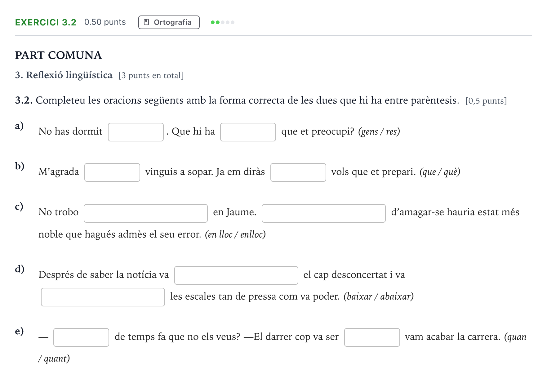Image resolution: width=547 pixels, height=392 pixels.
Task: Focus blank after 'No trobo'
Action: (146, 213)
